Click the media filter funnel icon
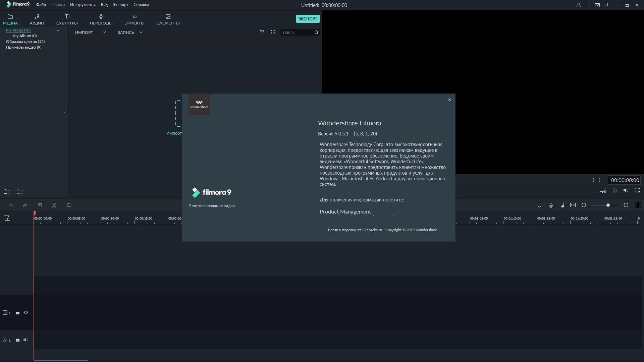Image resolution: width=644 pixels, height=362 pixels. click(x=262, y=32)
